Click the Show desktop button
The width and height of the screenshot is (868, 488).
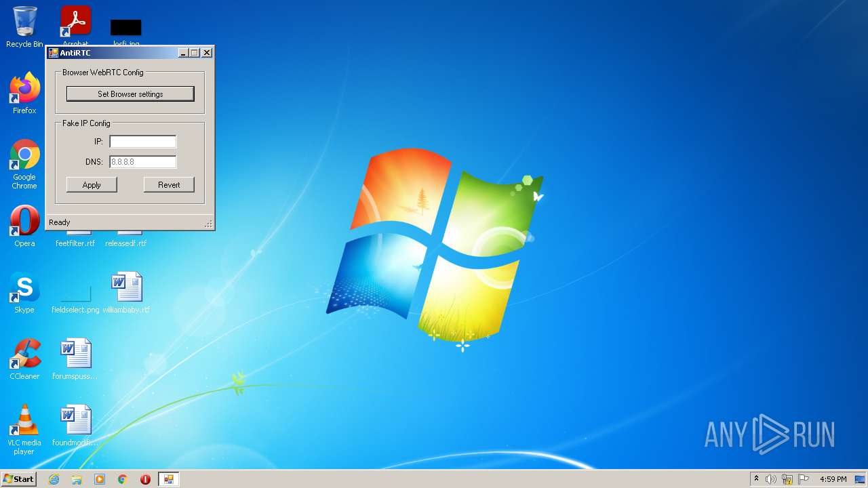point(861,479)
